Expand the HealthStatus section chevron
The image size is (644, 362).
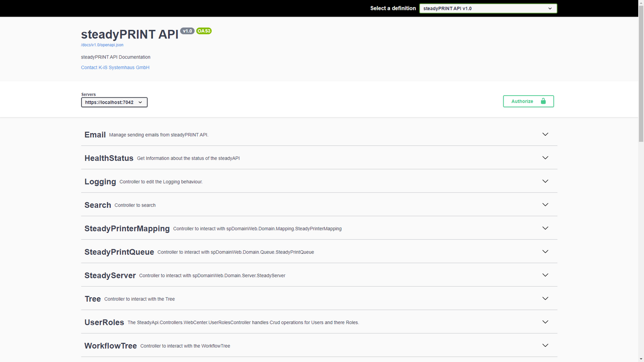click(545, 158)
